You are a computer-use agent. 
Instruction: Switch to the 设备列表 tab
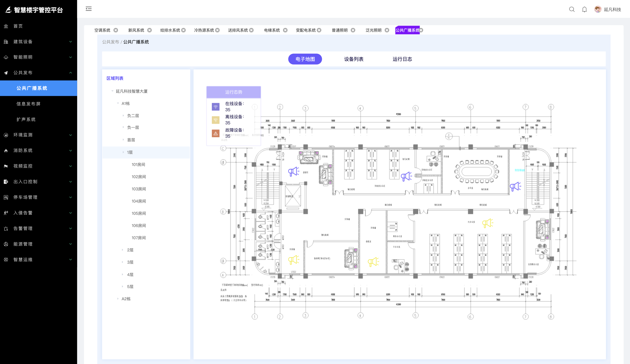click(353, 59)
